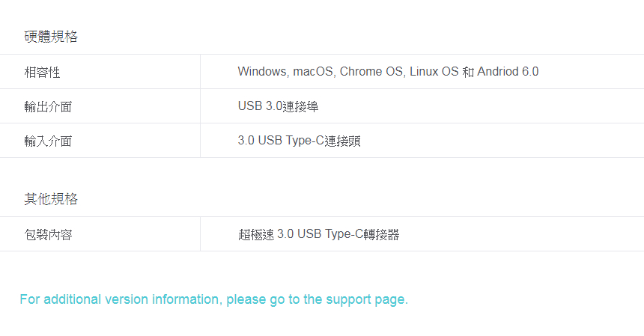Click the support page link text
Image resolution: width=644 pixels, height=336 pixels.
click(x=213, y=299)
